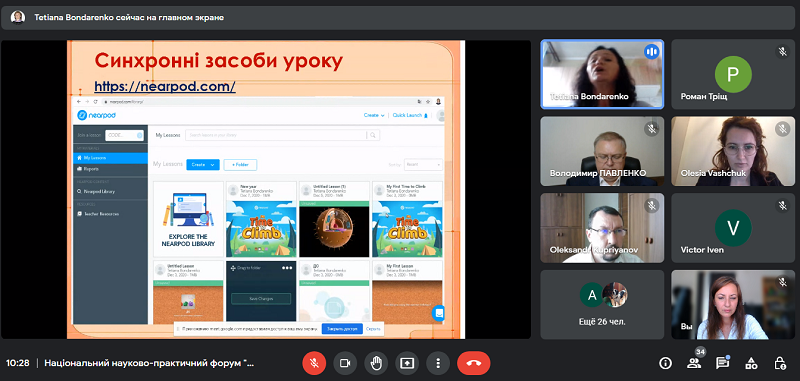The image size is (800, 381).
Task: Show the participants list with 34 badge
Action: tap(694, 363)
